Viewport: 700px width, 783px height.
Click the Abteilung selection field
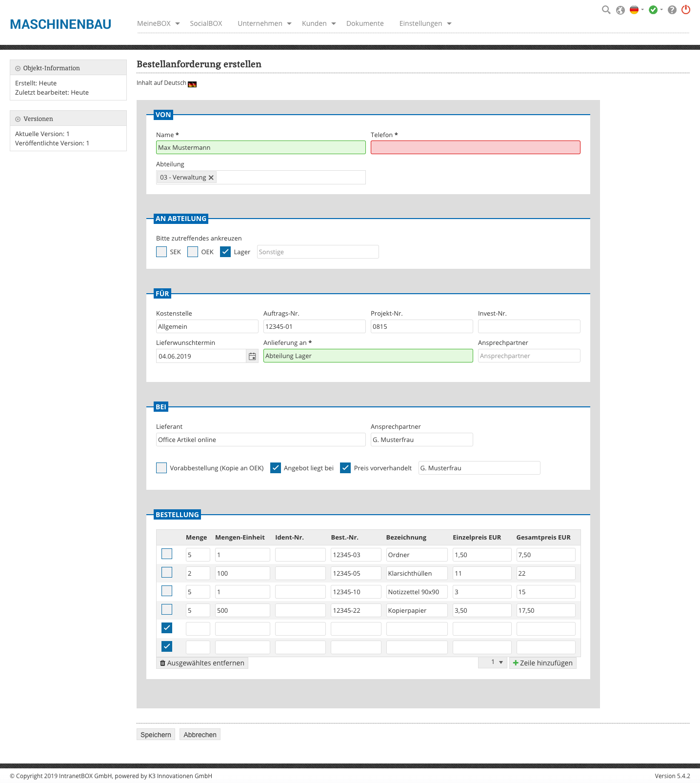[x=261, y=178]
